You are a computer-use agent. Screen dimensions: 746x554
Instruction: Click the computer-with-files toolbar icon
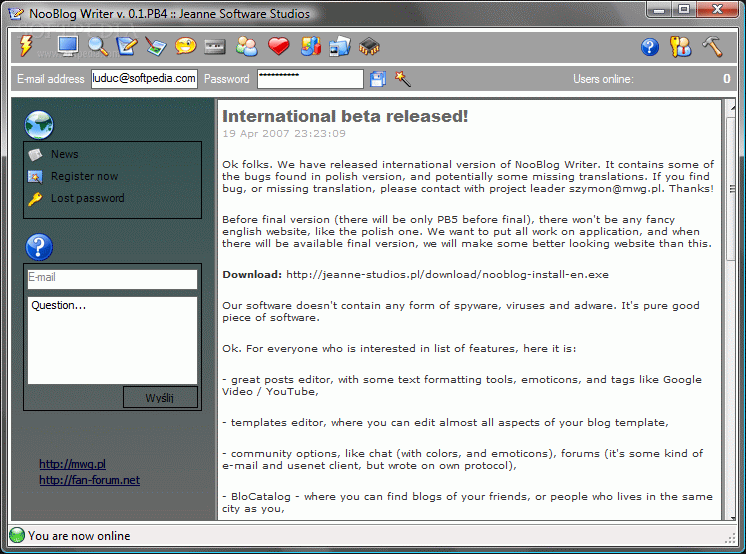(340, 47)
